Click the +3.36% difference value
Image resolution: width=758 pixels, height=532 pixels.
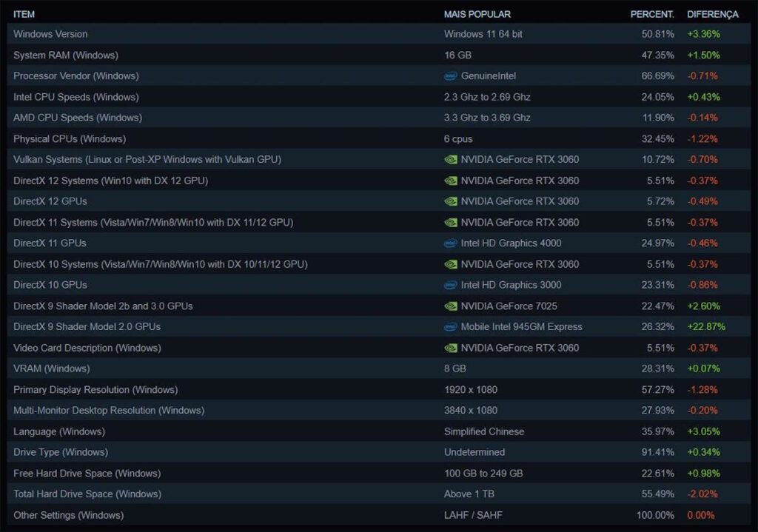click(703, 34)
